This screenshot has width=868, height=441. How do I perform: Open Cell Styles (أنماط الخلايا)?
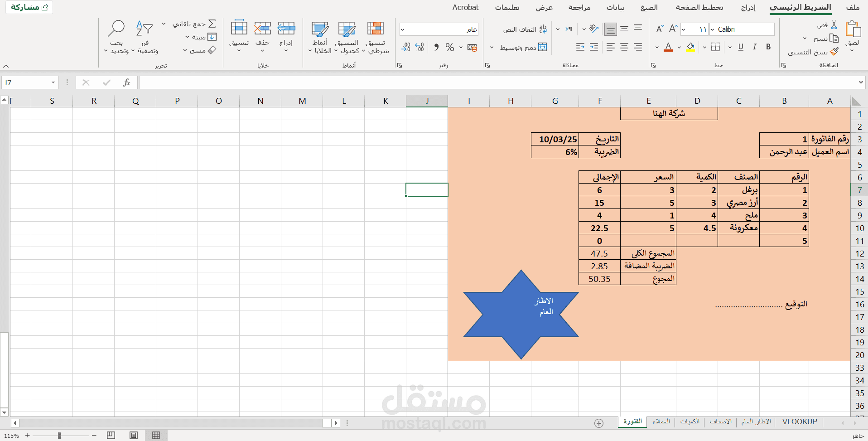coord(320,37)
